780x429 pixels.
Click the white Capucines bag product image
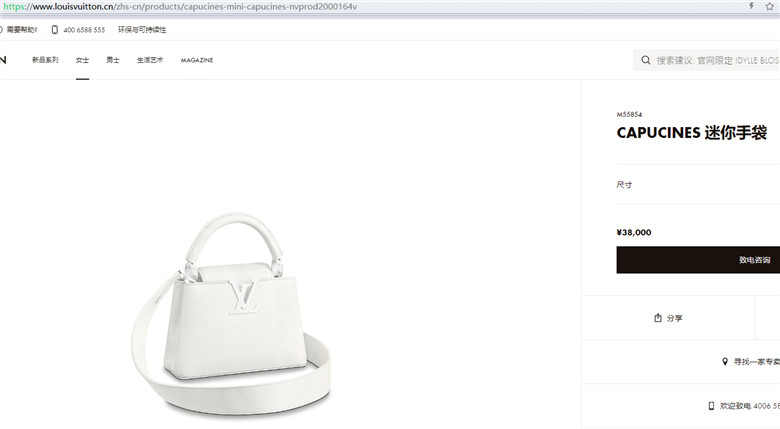231,313
